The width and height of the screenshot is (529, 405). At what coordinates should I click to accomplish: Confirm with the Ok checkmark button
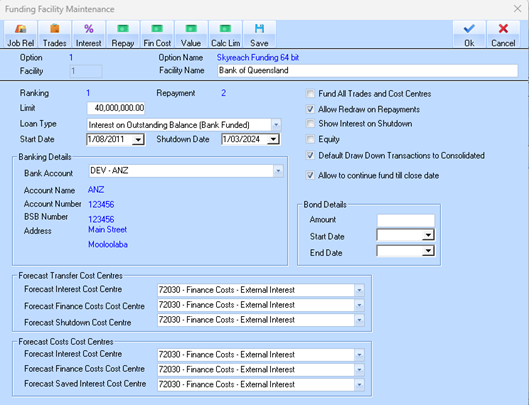click(469, 34)
